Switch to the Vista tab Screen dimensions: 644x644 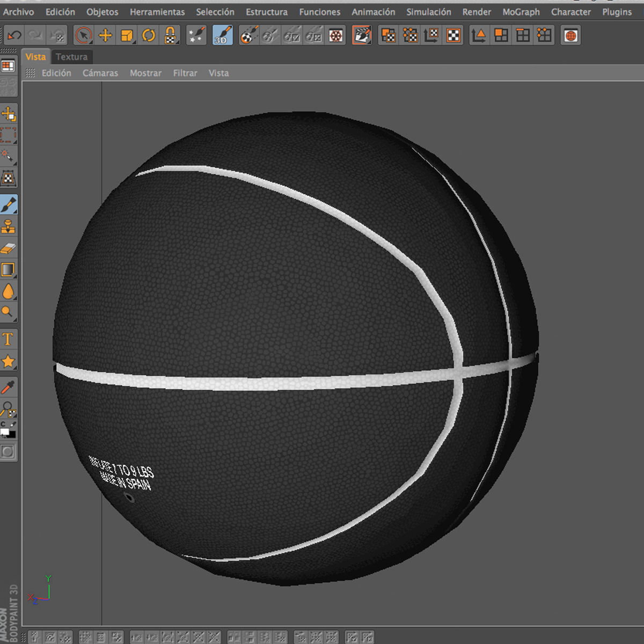35,56
